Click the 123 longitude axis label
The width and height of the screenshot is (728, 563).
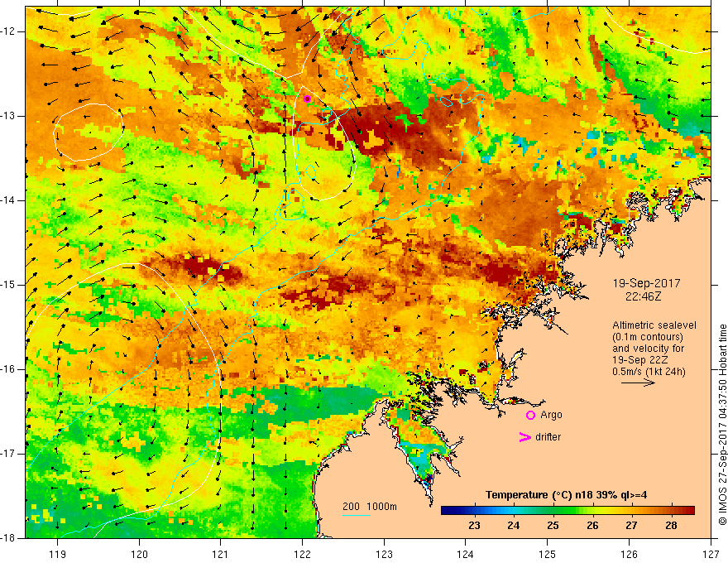[x=384, y=554]
